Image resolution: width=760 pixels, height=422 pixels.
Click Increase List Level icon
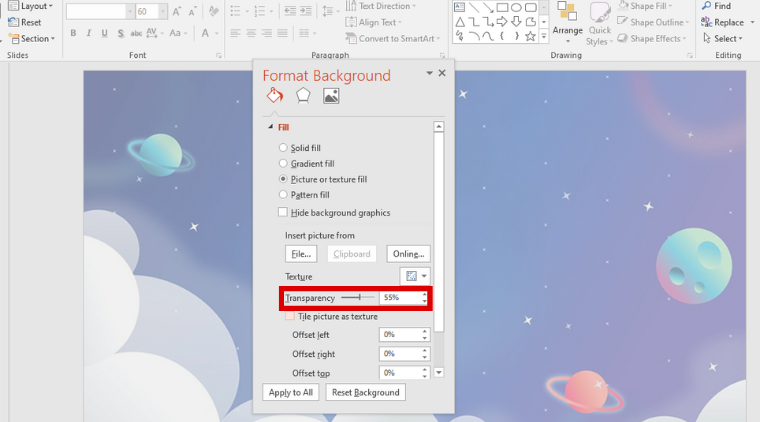click(305, 11)
